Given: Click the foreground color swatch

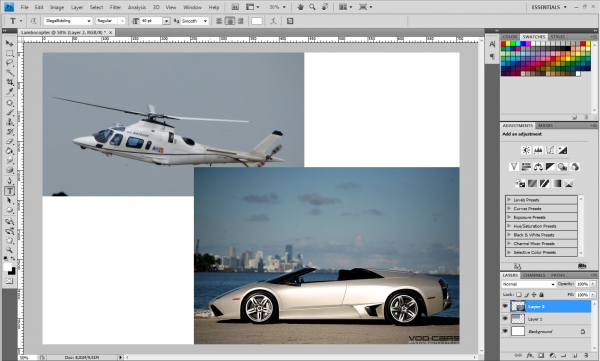Looking at the screenshot, I should tap(8, 267).
